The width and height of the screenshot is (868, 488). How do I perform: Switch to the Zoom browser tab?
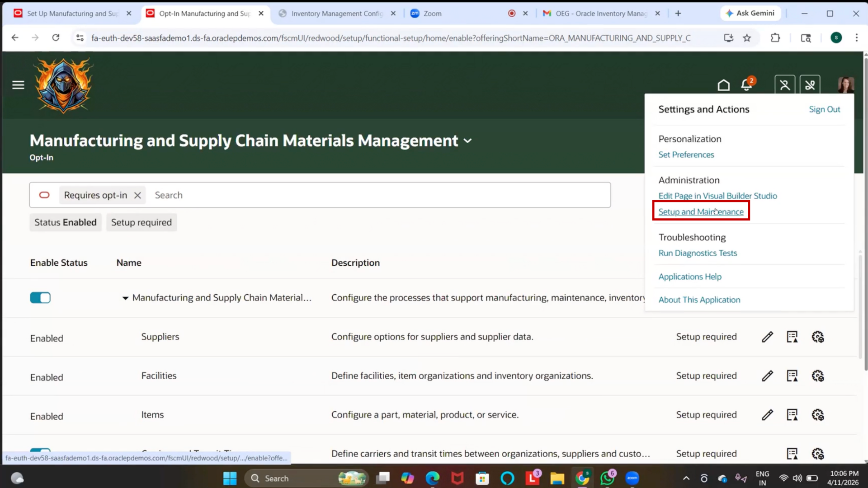[432, 14]
